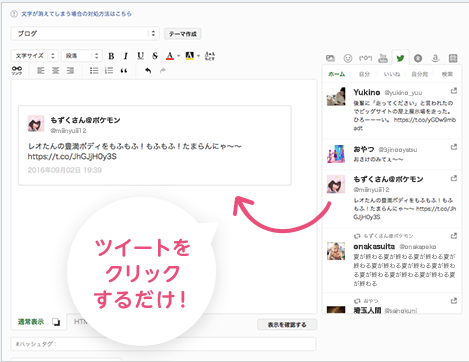Open the emoji smiley panel icon

pos(348,58)
